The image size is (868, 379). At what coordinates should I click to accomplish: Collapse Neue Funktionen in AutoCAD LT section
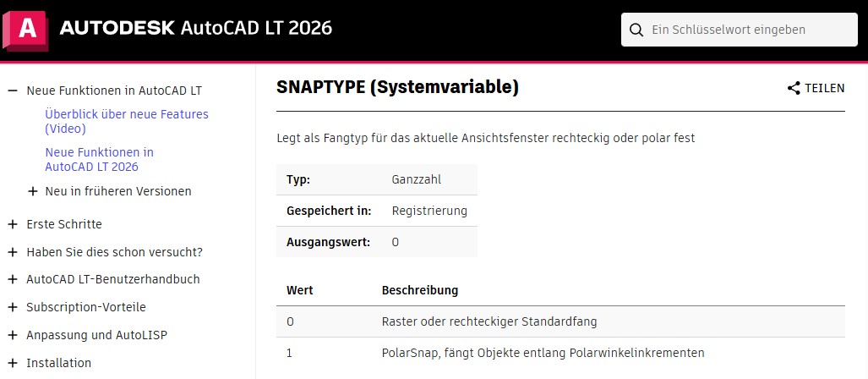12,90
